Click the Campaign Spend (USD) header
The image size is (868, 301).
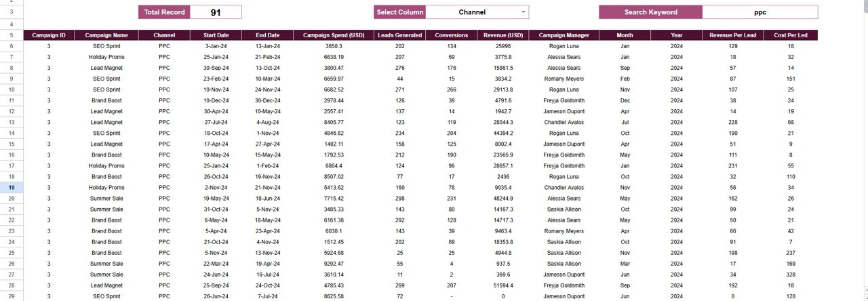click(334, 35)
